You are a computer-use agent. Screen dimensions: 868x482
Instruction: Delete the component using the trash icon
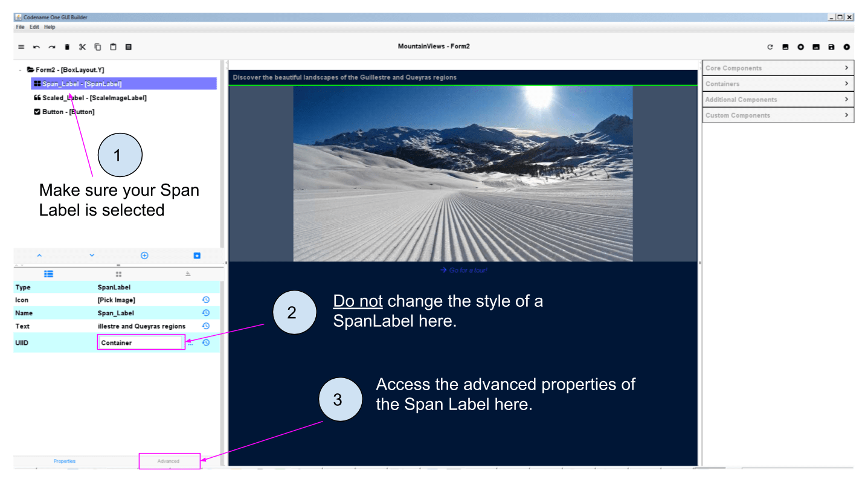click(67, 47)
